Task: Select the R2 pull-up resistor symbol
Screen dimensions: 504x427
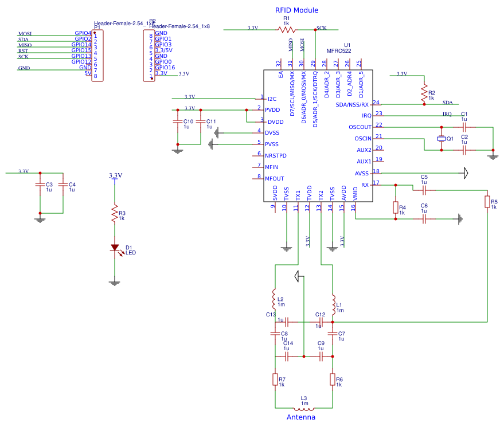Action: coord(424,92)
